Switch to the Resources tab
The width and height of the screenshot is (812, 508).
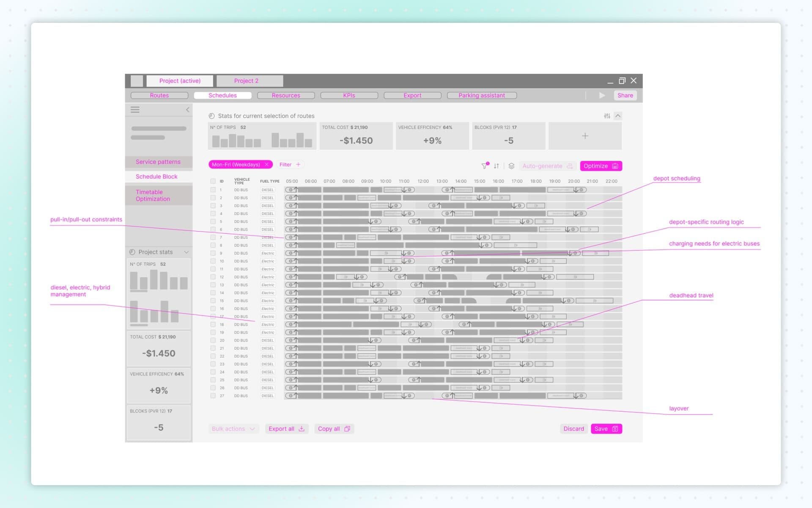tap(285, 95)
